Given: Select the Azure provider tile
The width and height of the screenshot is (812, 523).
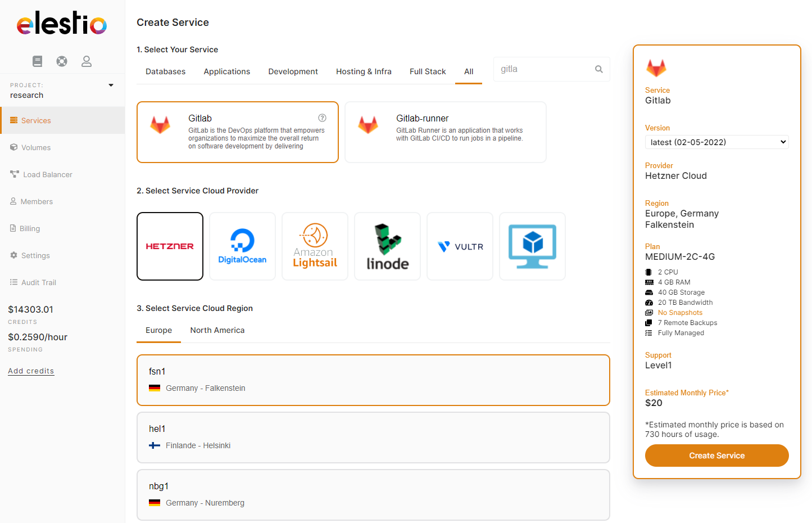Looking at the screenshot, I should click(532, 246).
